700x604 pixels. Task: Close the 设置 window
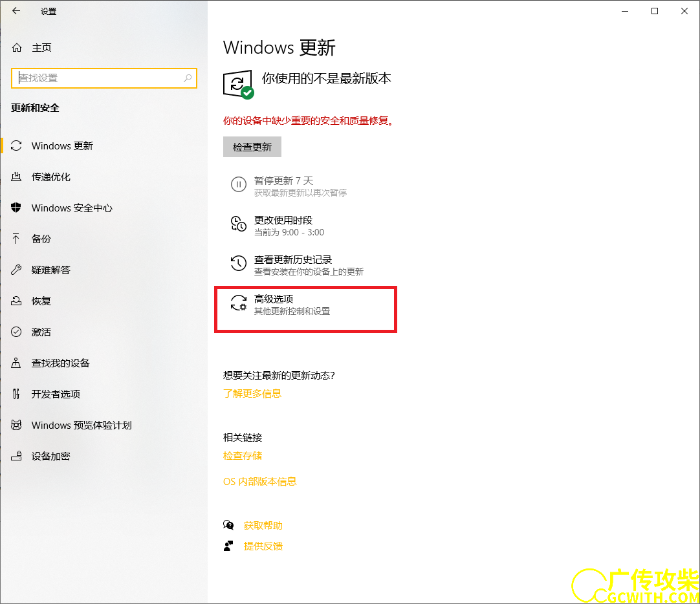(x=684, y=11)
